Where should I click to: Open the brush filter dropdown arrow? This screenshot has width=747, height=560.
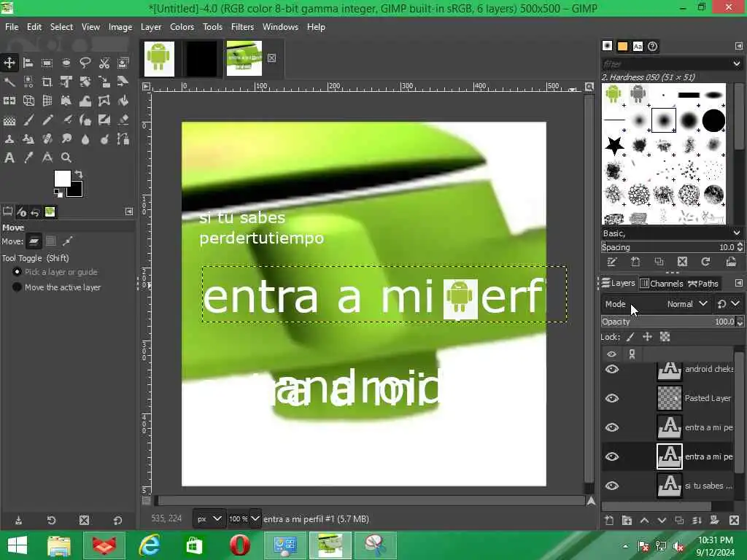pos(737,63)
